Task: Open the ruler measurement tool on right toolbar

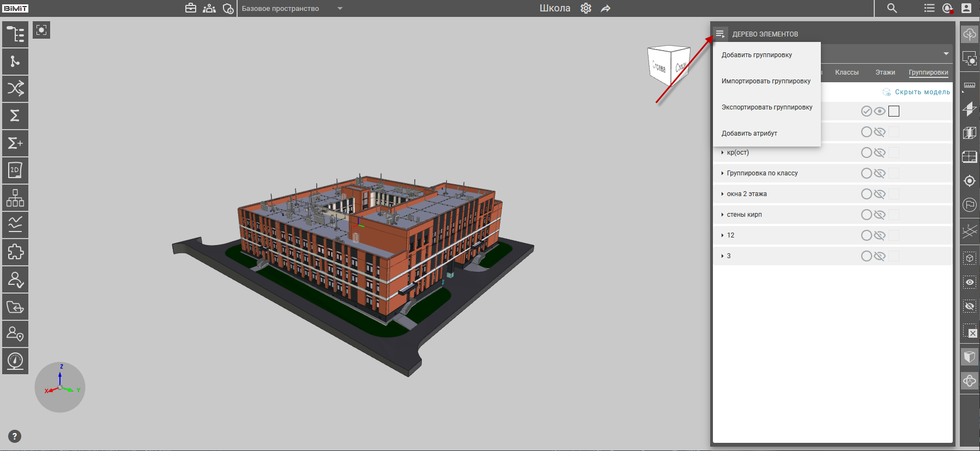Action: coord(970,86)
